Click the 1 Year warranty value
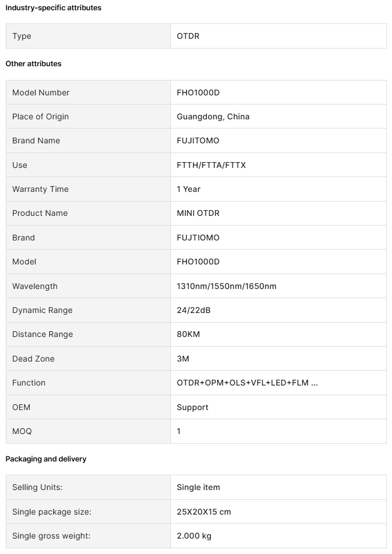 (189, 189)
